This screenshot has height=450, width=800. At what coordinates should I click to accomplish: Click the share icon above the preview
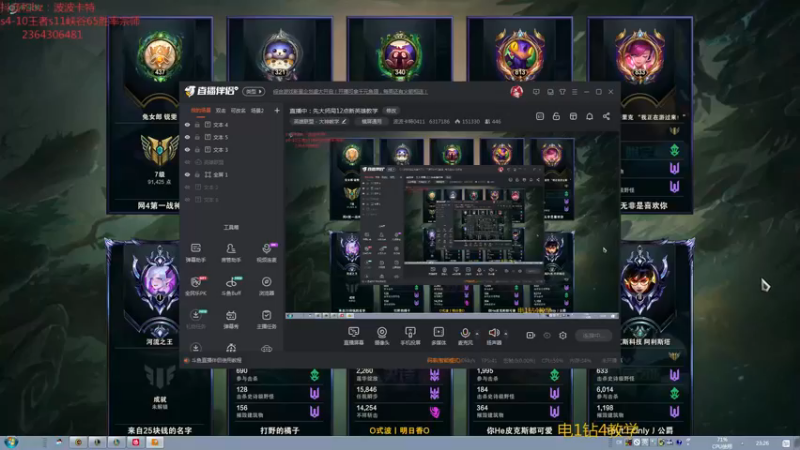[x=606, y=116]
